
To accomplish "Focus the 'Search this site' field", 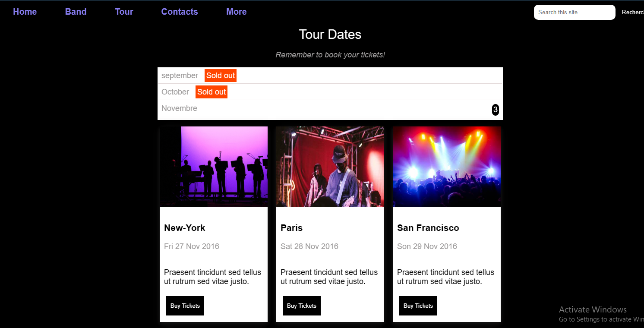I will click(574, 13).
